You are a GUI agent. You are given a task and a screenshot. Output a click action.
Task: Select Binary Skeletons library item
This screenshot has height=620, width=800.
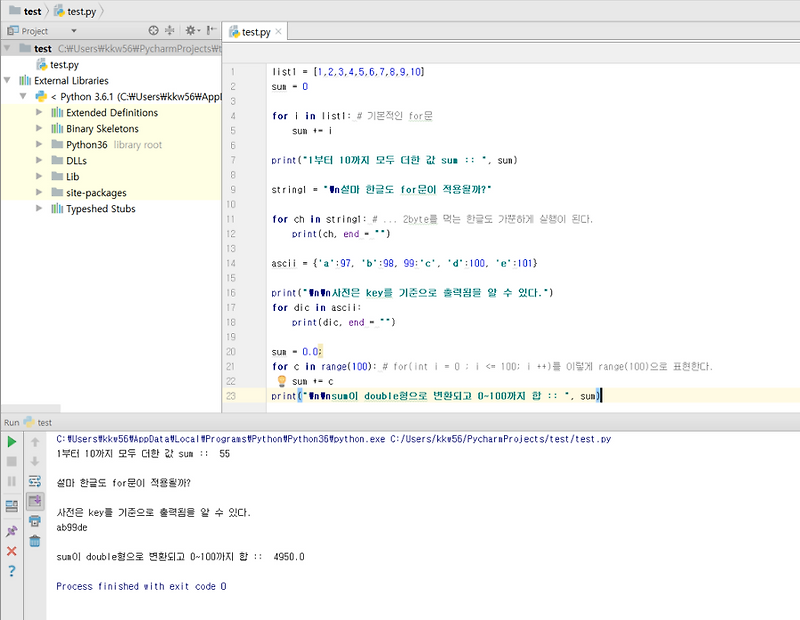(95, 129)
